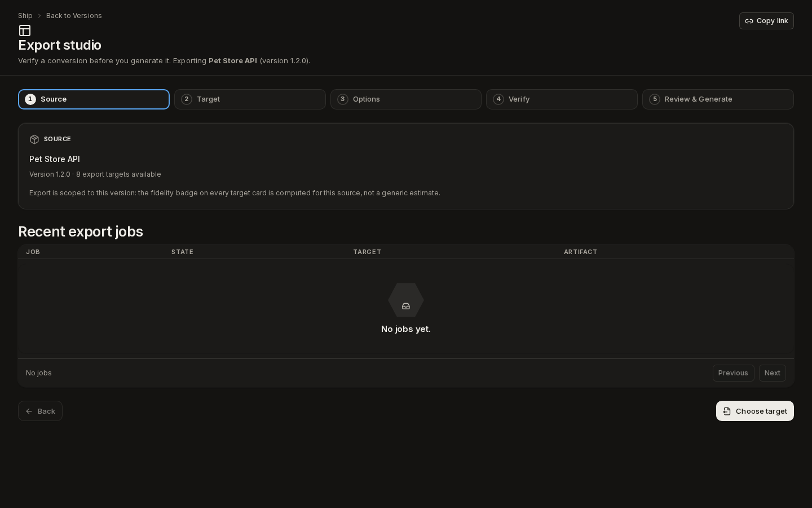Open the Ship breadcrumb link
This screenshot has height=508, width=812.
[x=25, y=16]
